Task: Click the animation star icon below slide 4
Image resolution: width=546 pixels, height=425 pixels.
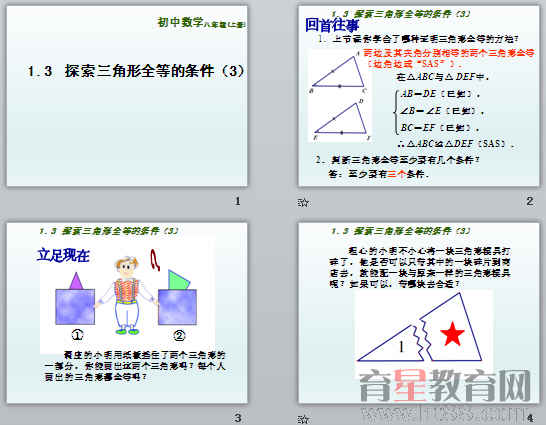Action: tap(303, 418)
